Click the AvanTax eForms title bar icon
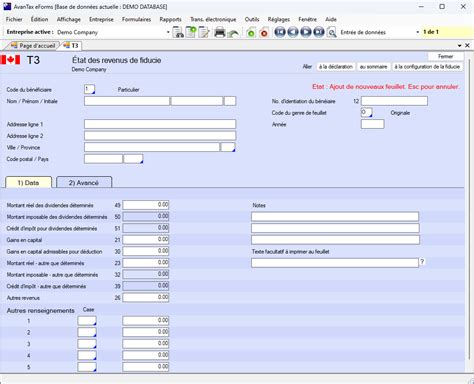 pos(7,6)
